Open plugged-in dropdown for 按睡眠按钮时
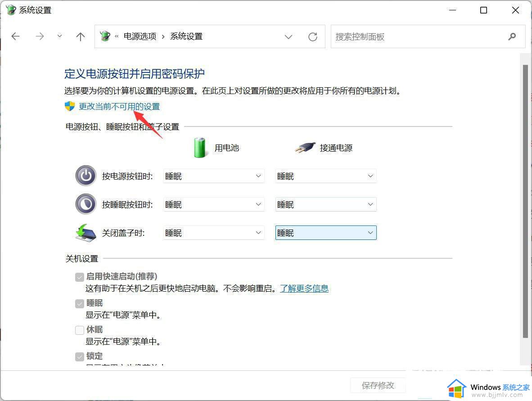 pos(326,204)
